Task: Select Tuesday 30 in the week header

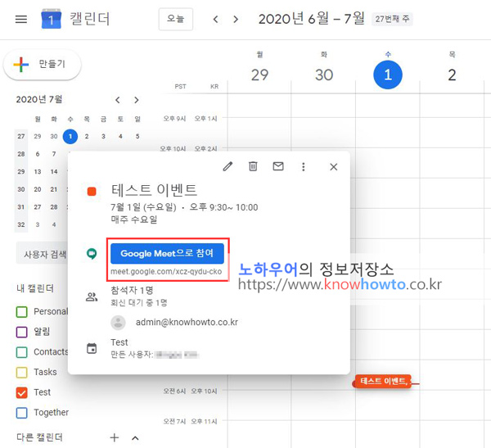Action: 324,75
